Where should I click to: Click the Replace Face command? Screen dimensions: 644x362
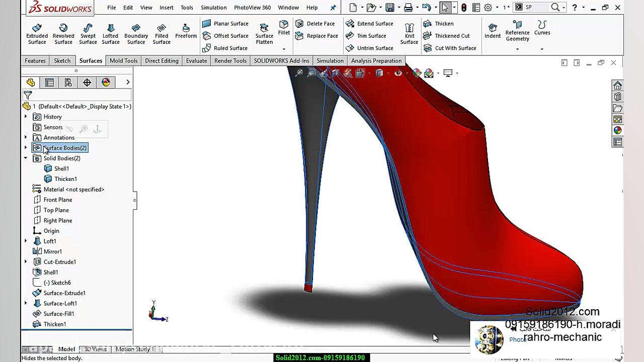pos(322,36)
